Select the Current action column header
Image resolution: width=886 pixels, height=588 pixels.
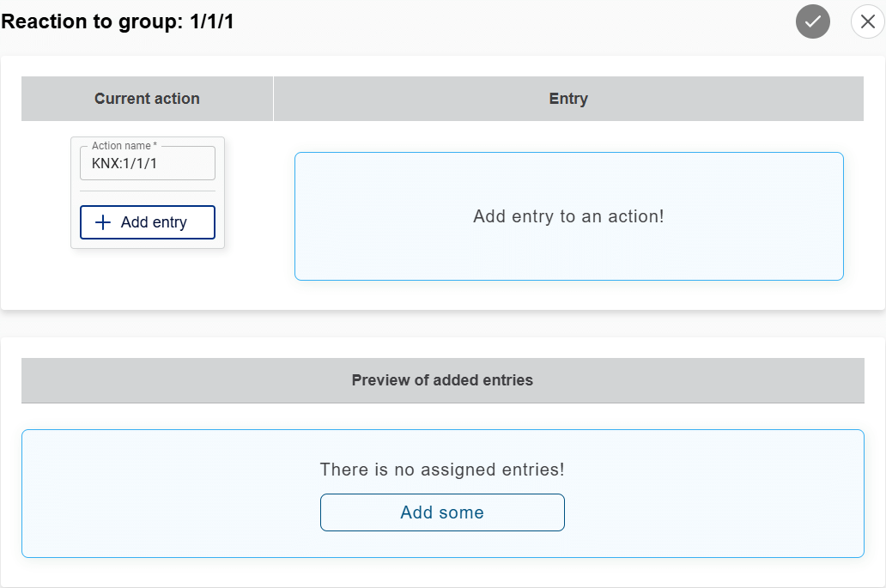pos(147,99)
